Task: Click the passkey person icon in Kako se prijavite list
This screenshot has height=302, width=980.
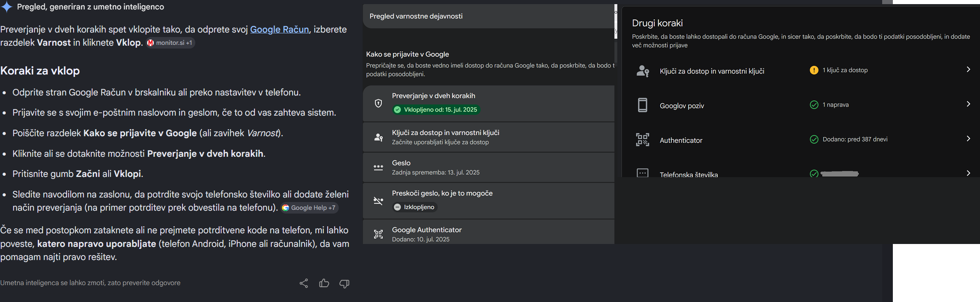Action: click(x=379, y=137)
